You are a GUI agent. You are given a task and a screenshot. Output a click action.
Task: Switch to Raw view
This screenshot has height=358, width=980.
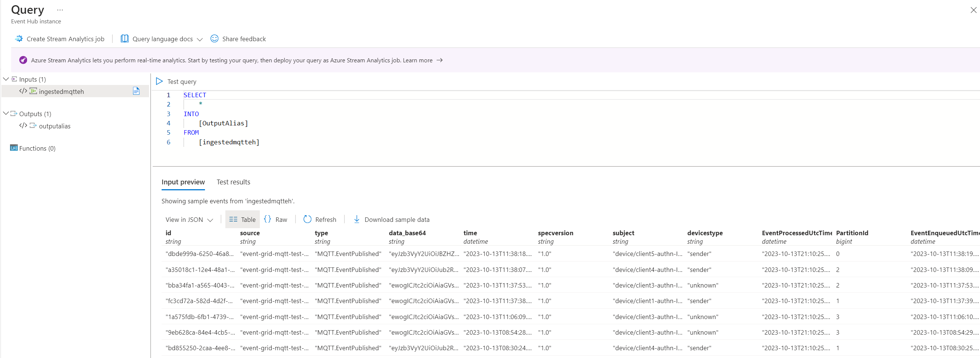[275, 220]
